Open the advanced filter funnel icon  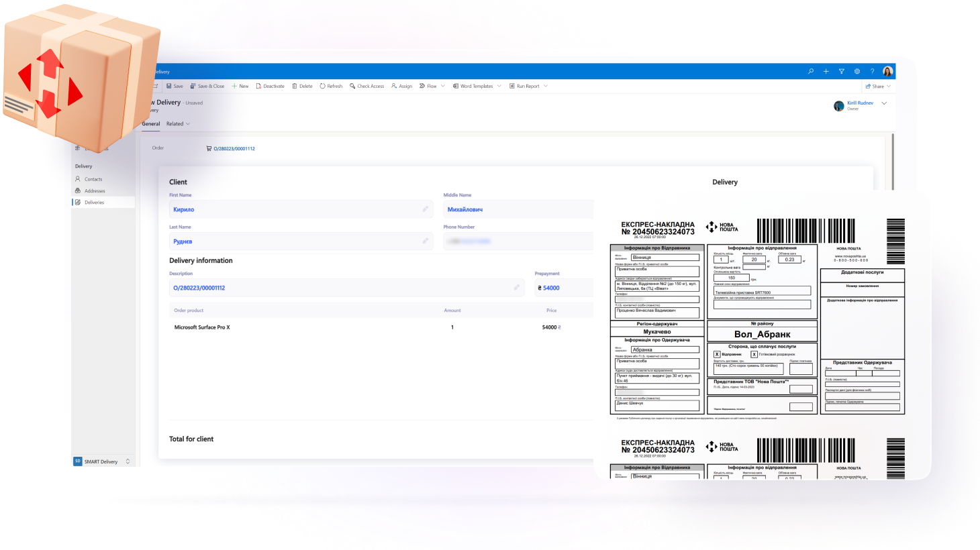[841, 71]
